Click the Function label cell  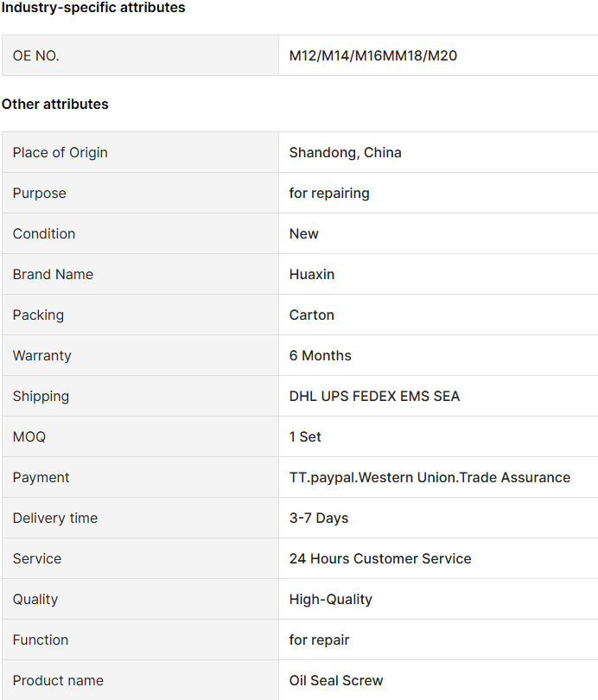point(141,640)
